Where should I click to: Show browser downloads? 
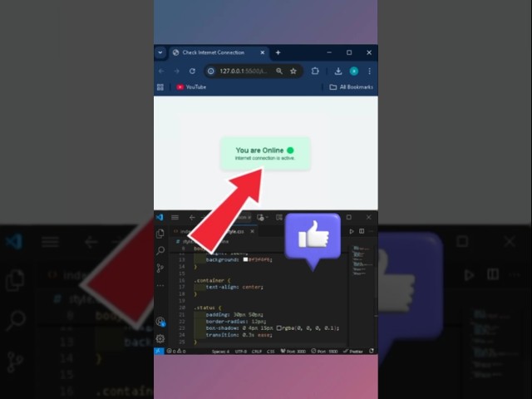pos(338,71)
